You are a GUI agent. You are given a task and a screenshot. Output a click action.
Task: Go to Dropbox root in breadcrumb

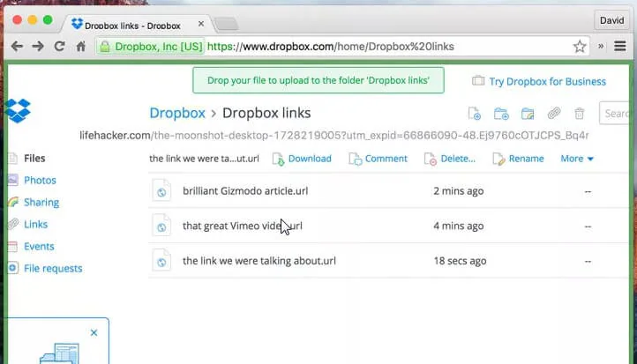[x=177, y=113]
